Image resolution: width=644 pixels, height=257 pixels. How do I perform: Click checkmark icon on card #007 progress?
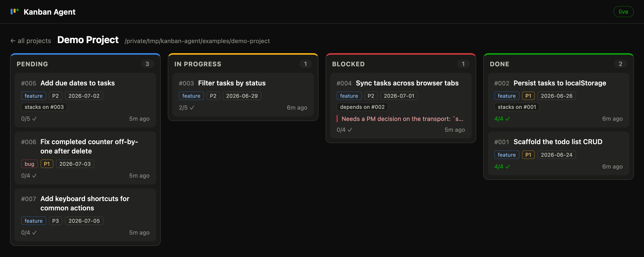tap(34, 233)
